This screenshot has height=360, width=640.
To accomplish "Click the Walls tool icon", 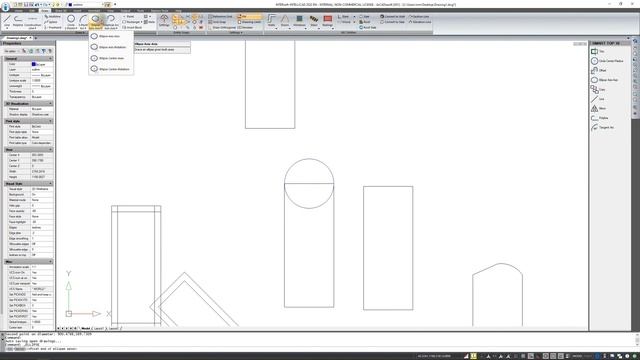I will (x=271, y=21).
